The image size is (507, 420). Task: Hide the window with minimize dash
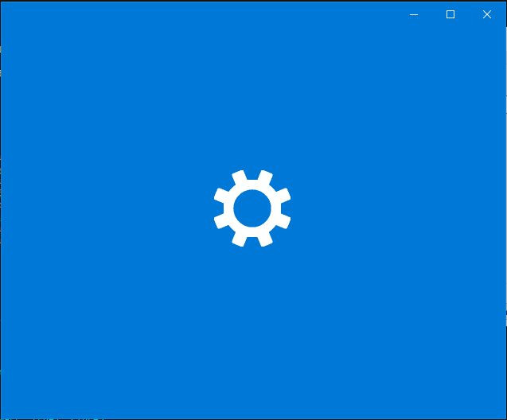point(414,14)
